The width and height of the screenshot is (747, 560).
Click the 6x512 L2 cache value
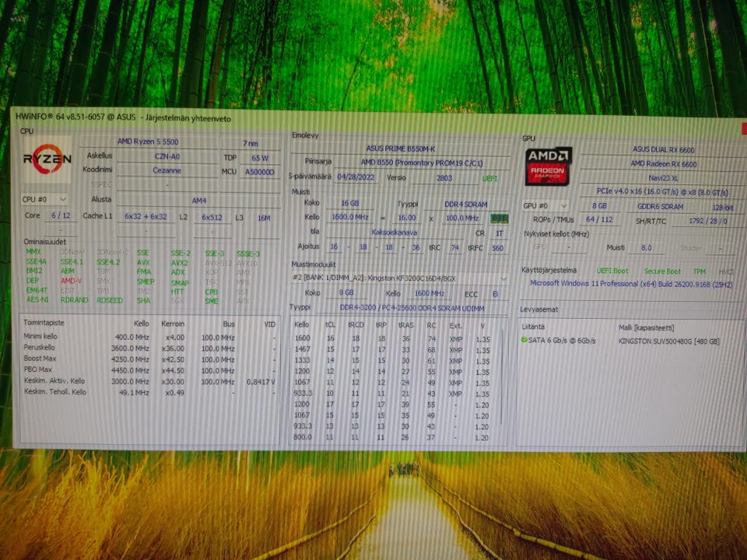(212, 217)
